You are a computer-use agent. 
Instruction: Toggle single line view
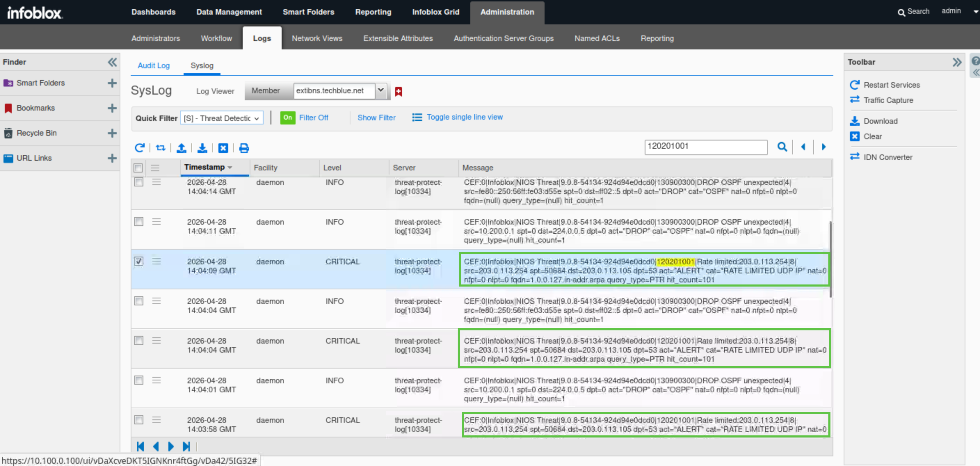(464, 117)
